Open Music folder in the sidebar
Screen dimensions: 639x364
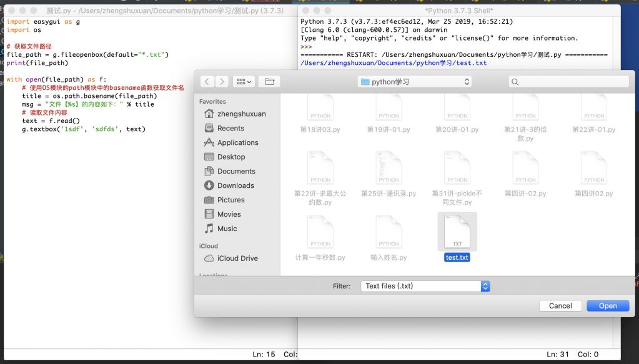pyautogui.click(x=227, y=229)
